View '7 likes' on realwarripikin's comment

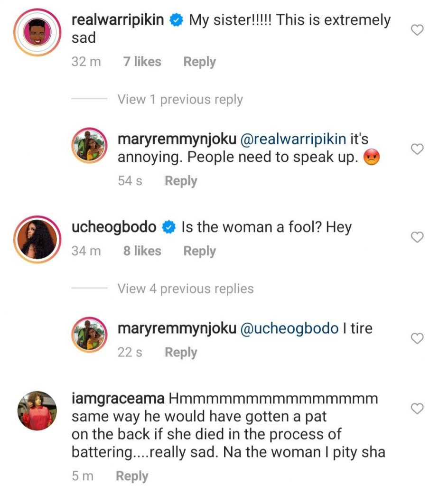click(x=142, y=62)
